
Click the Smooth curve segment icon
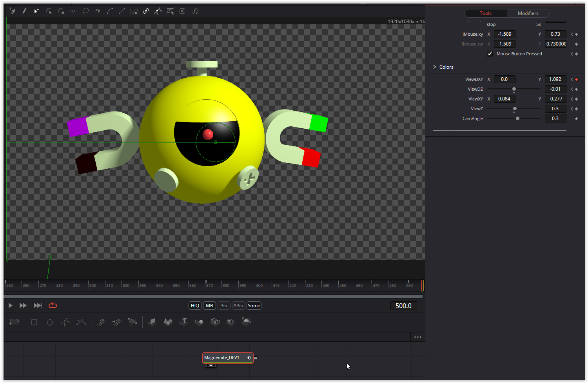[110, 11]
